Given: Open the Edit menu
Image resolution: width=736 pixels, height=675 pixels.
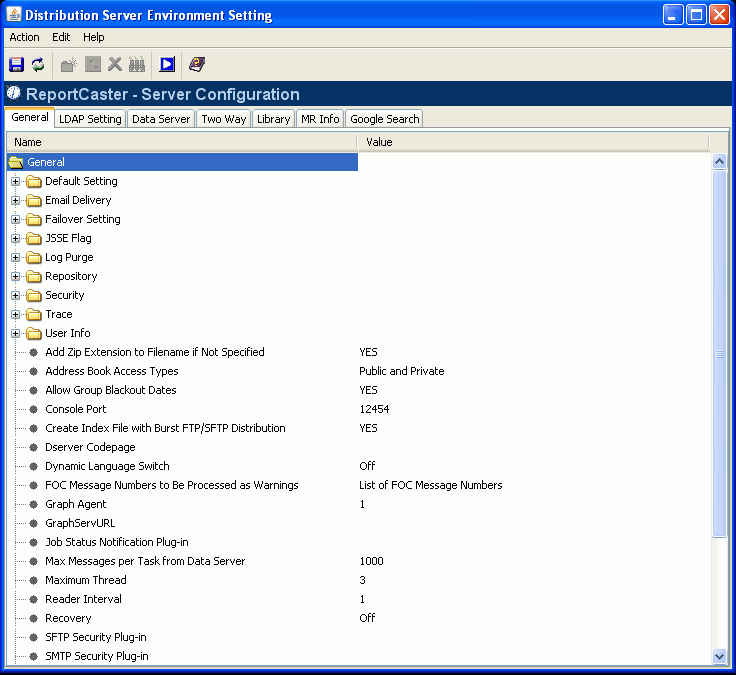Looking at the screenshot, I should click(61, 37).
